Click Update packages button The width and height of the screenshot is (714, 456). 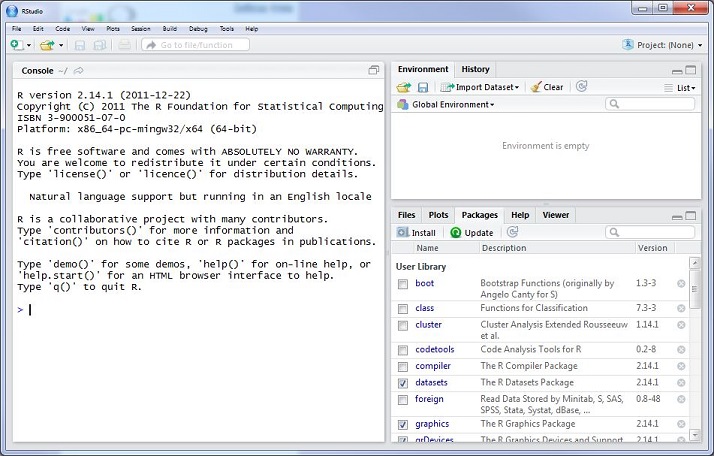click(472, 233)
